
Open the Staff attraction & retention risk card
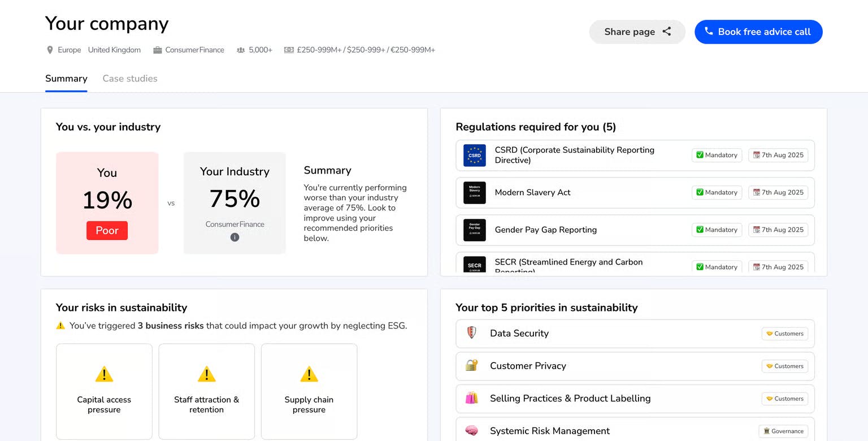206,391
